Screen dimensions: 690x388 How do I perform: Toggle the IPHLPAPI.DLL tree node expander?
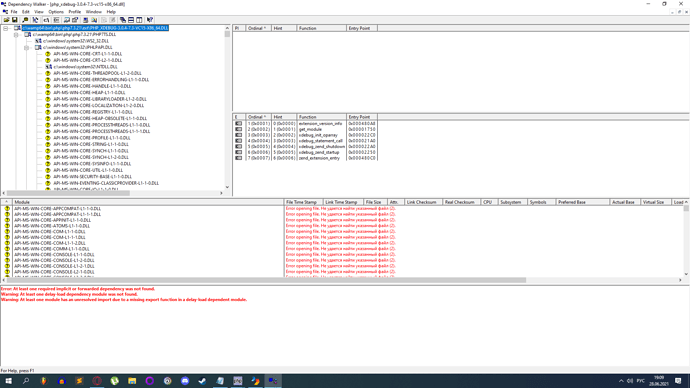tap(27, 48)
